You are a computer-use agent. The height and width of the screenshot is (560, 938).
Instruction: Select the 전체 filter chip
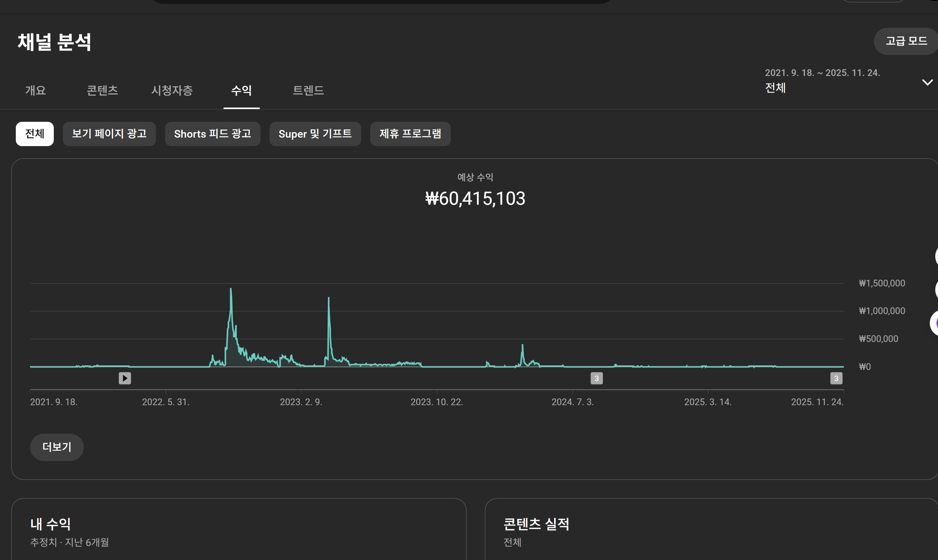click(x=35, y=134)
